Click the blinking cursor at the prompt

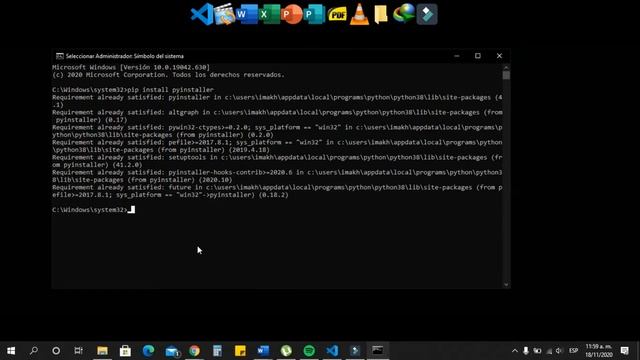coord(131,210)
